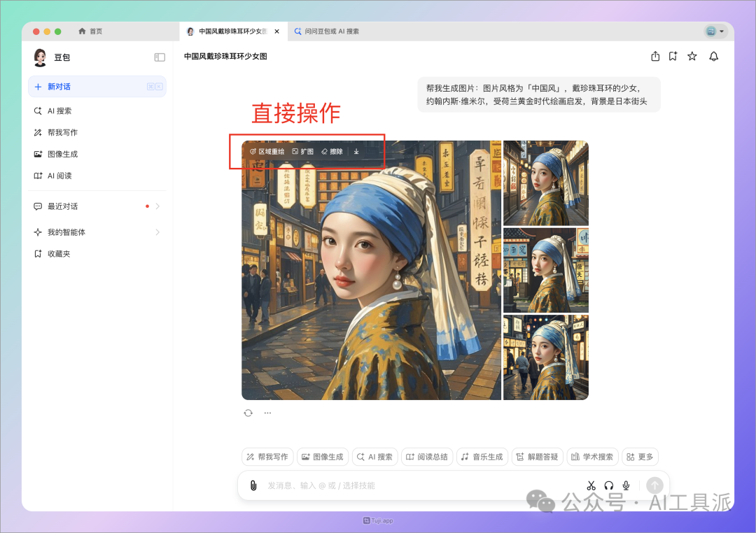Select the 擦除 erase tool
The image size is (756, 533).
tap(332, 150)
